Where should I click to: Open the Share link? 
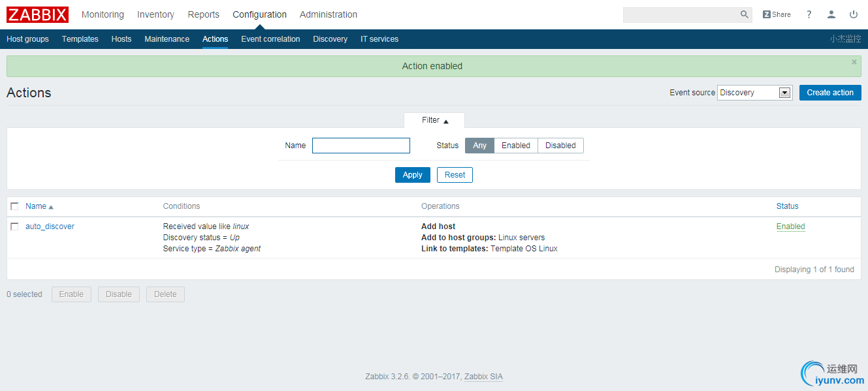[777, 14]
